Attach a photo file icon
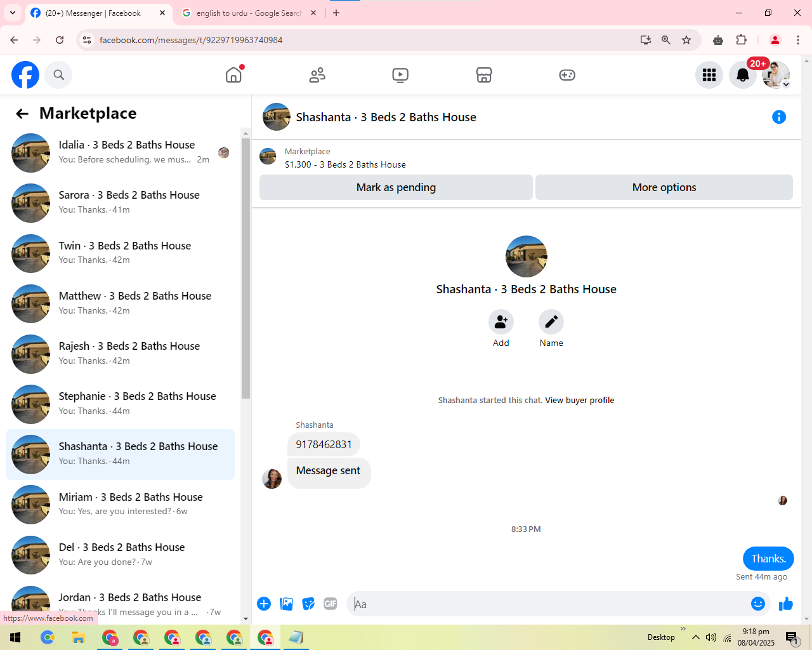The image size is (812, 650). [x=287, y=604]
